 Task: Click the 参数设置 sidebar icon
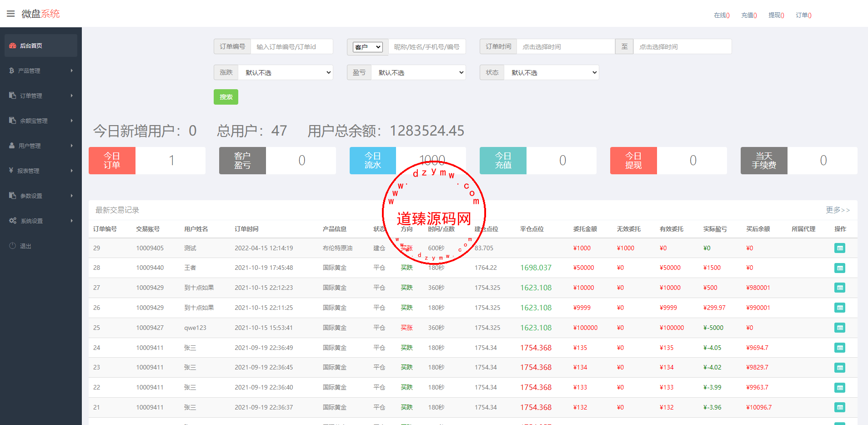coord(13,196)
